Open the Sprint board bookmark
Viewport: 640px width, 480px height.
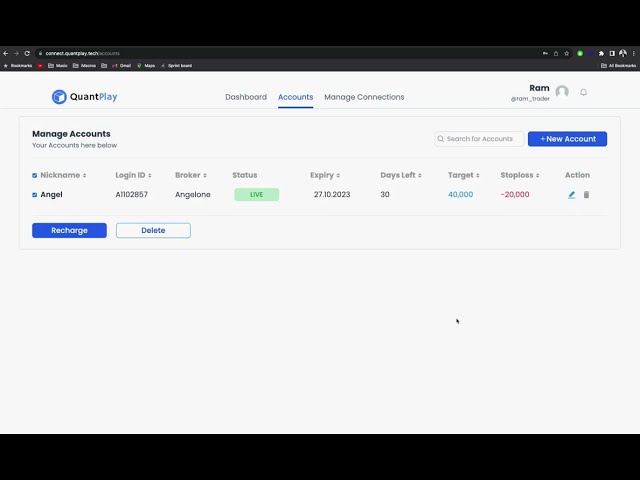[x=176, y=66]
